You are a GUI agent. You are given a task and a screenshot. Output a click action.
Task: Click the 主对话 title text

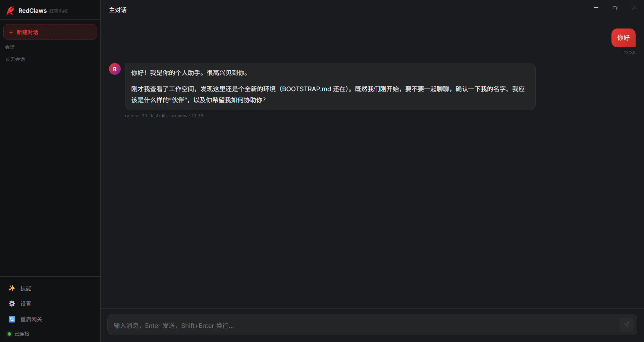click(118, 10)
